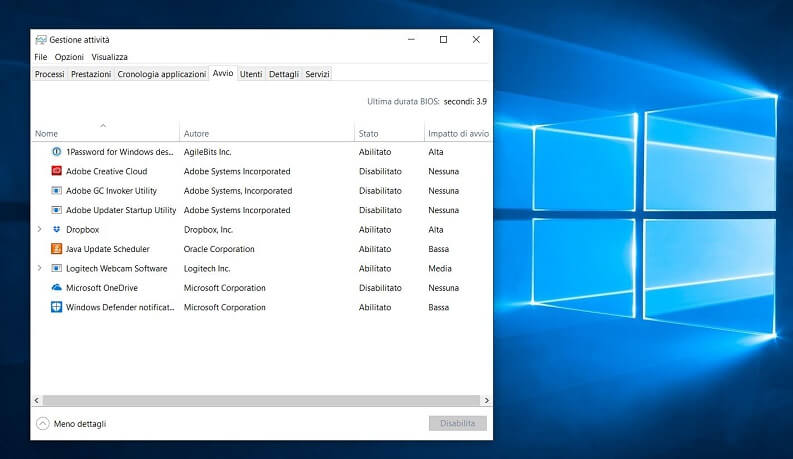Open the File menu

point(40,57)
